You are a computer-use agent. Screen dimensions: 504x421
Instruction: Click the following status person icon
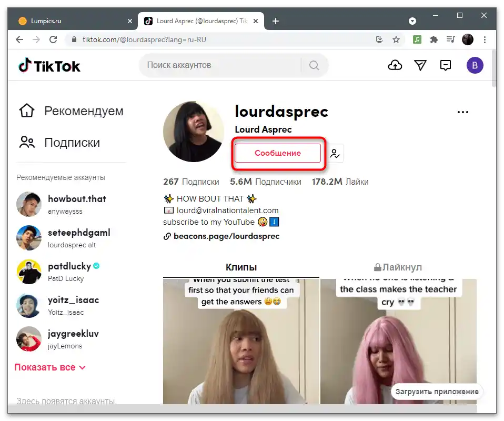335,154
